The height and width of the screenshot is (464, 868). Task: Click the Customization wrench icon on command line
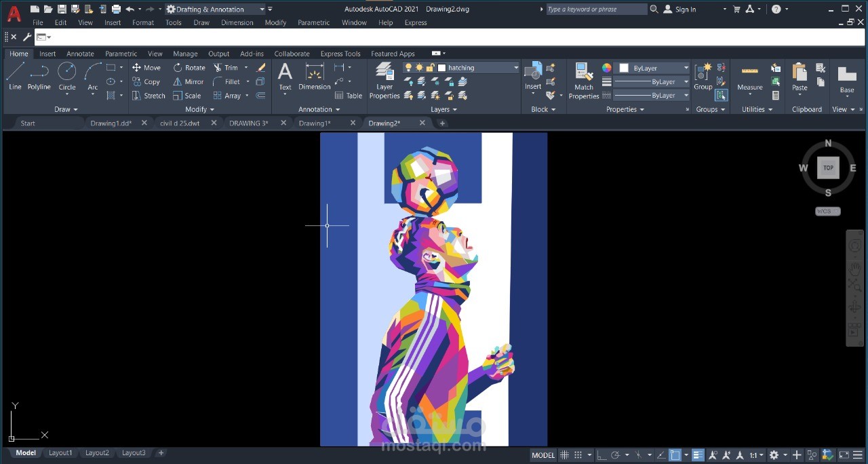pos(27,37)
